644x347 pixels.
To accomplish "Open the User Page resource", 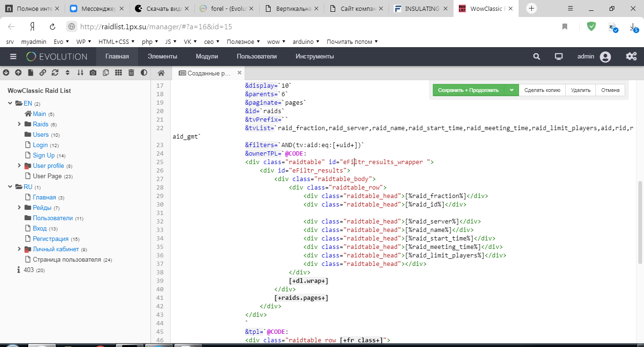I will 47,176.
